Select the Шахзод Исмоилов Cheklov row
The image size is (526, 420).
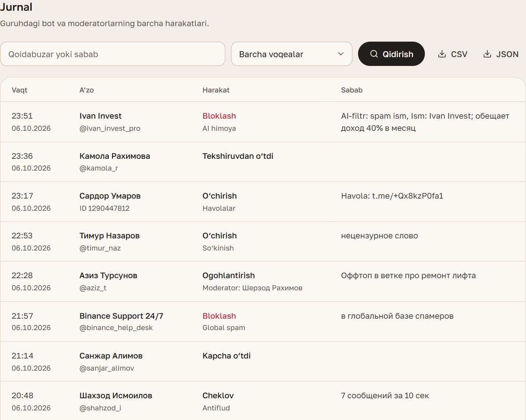(x=263, y=401)
